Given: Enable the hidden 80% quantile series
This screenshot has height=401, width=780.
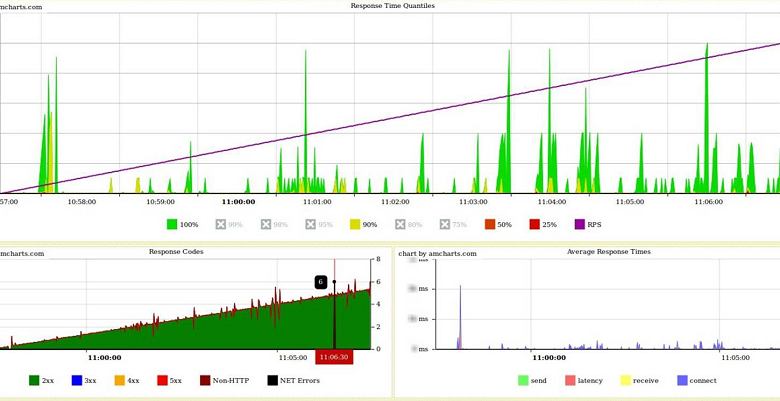Looking at the screenshot, I should coord(402,225).
